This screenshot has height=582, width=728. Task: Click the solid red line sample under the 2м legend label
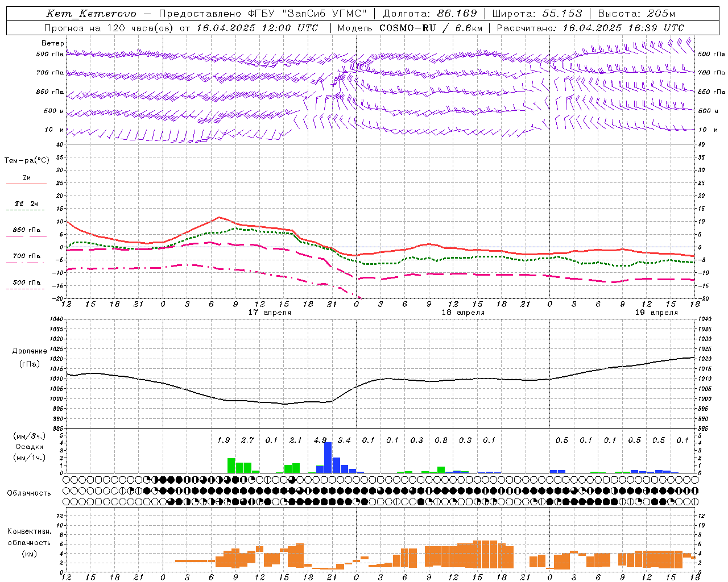(26, 184)
